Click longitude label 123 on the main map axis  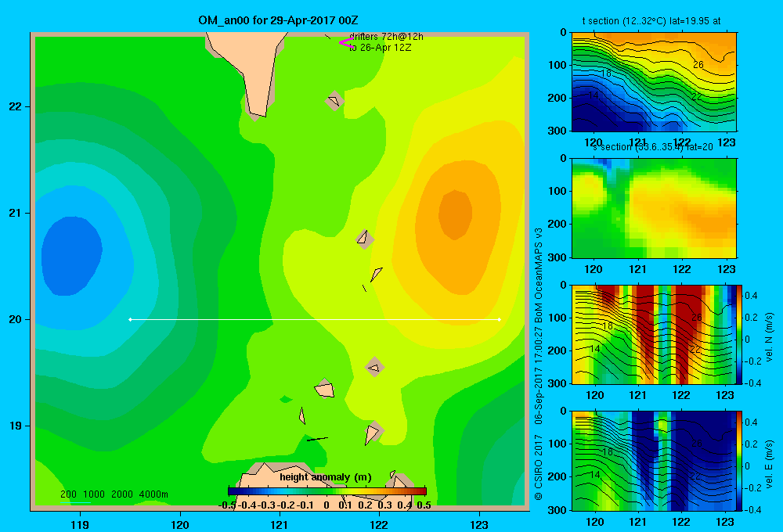[x=479, y=524]
